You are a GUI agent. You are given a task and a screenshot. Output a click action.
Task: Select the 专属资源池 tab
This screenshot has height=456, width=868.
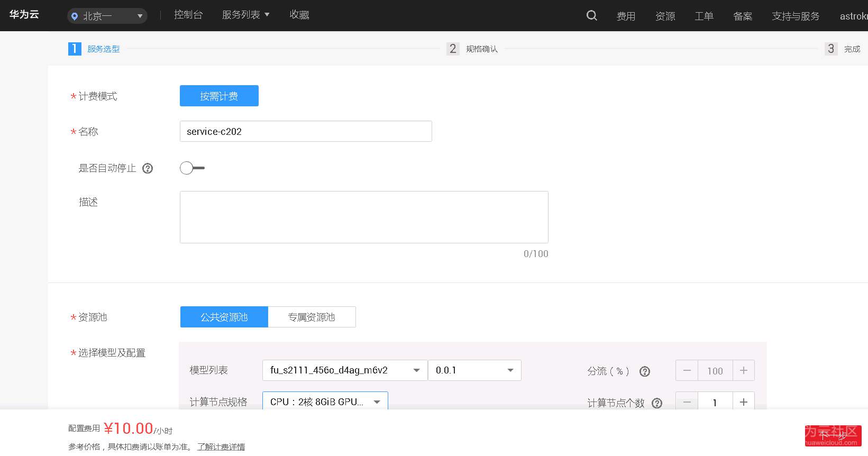pyautogui.click(x=312, y=317)
